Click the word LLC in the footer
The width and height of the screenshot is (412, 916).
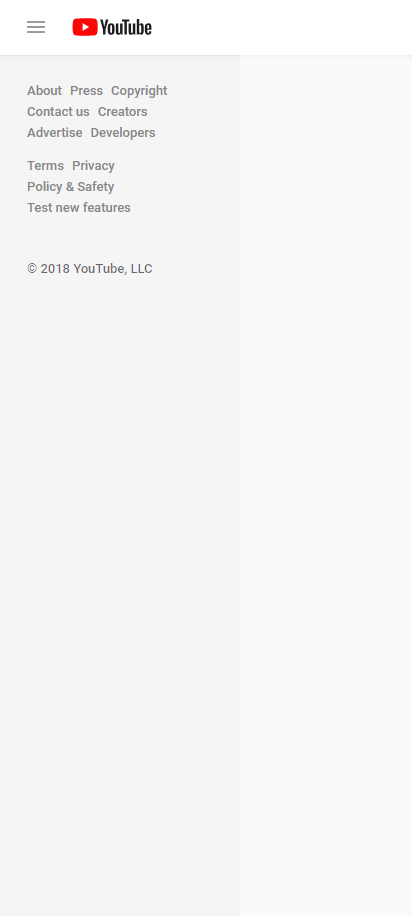(x=141, y=269)
